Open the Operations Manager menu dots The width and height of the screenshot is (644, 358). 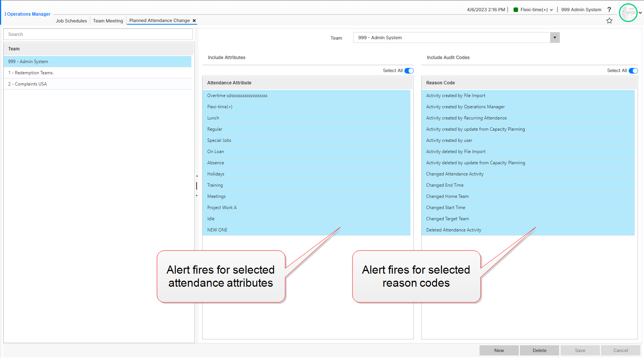point(5,14)
